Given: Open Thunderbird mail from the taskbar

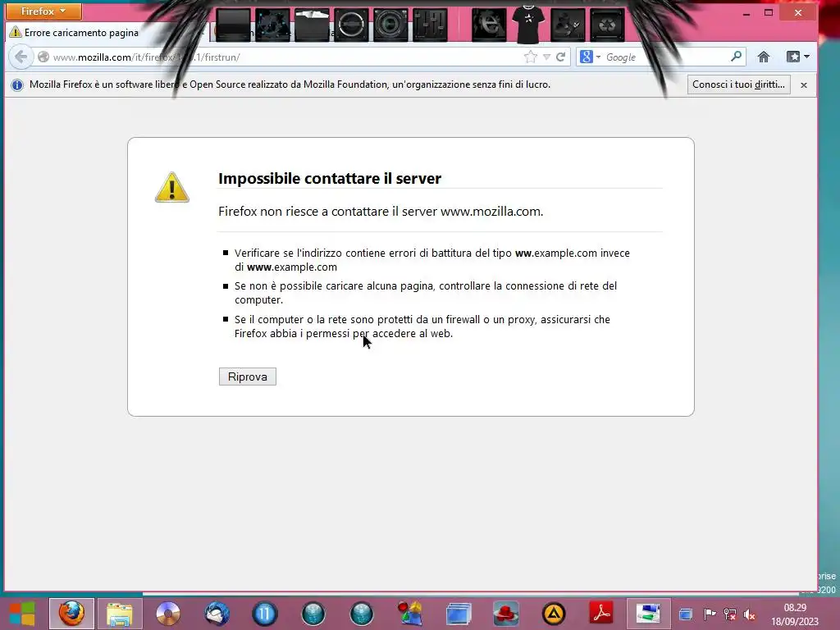Looking at the screenshot, I should point(217,614).
